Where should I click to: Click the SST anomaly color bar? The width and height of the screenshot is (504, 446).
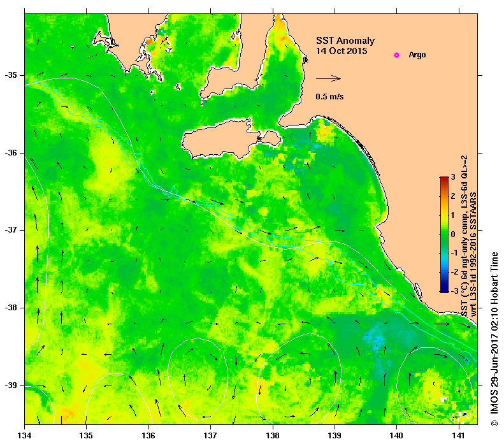tap(444, 234)
